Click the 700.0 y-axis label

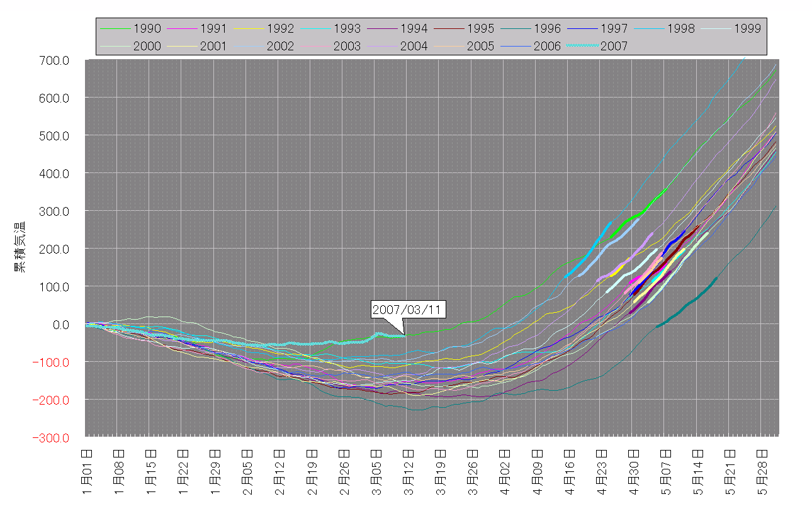click(x=55, y=61)
